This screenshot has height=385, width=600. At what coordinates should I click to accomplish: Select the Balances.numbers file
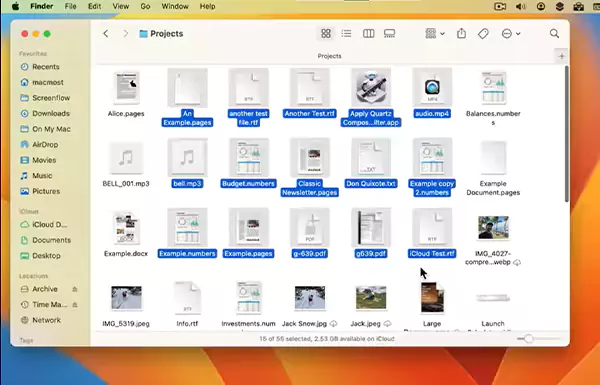(x=493, y=98)
